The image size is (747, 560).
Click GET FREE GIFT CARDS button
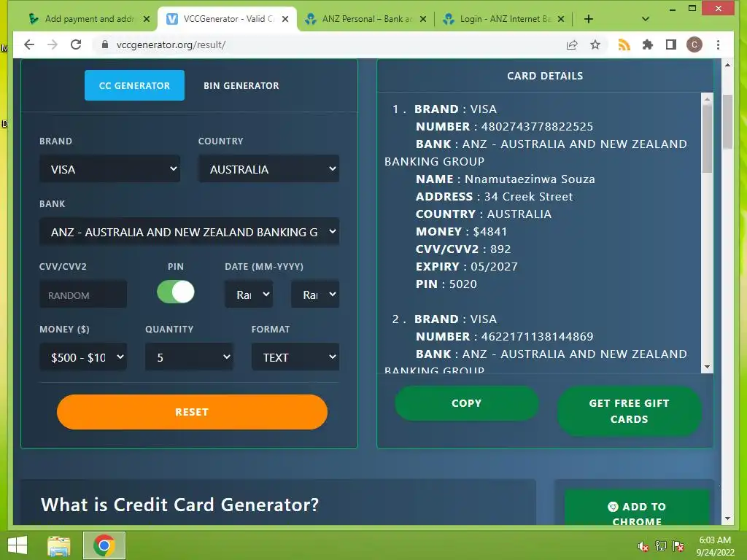[x=629, y=411]
